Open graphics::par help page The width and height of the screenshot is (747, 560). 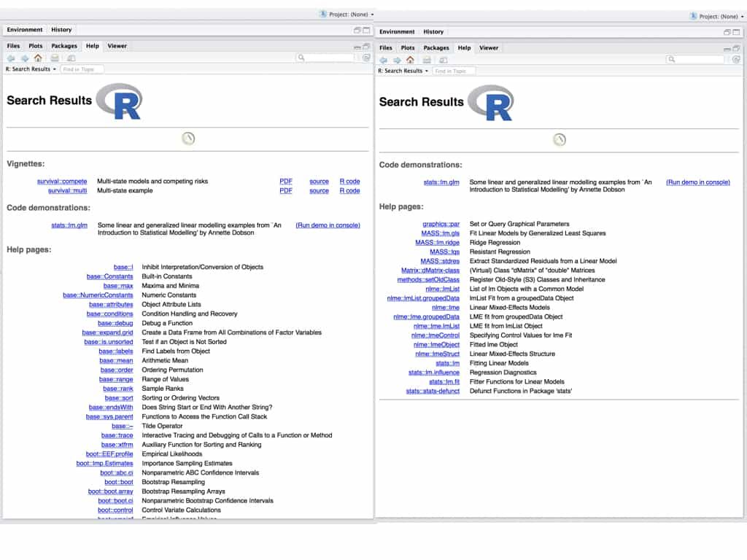[x=441, y=225]
